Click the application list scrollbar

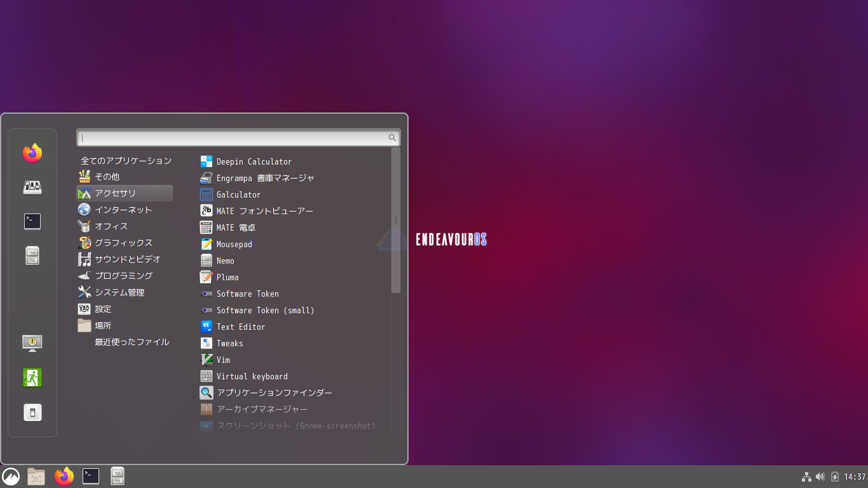[395, 220]
